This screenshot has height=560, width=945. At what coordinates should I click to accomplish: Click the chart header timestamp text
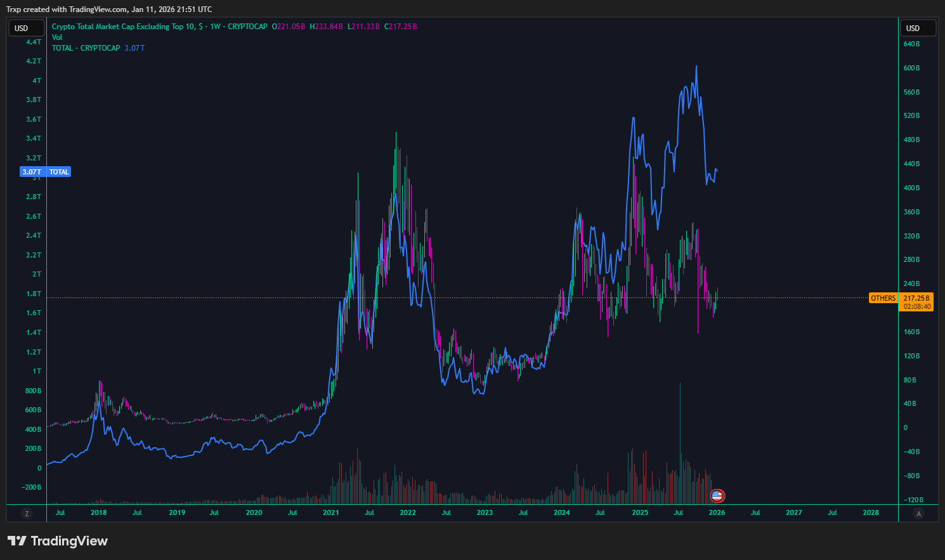109,9
